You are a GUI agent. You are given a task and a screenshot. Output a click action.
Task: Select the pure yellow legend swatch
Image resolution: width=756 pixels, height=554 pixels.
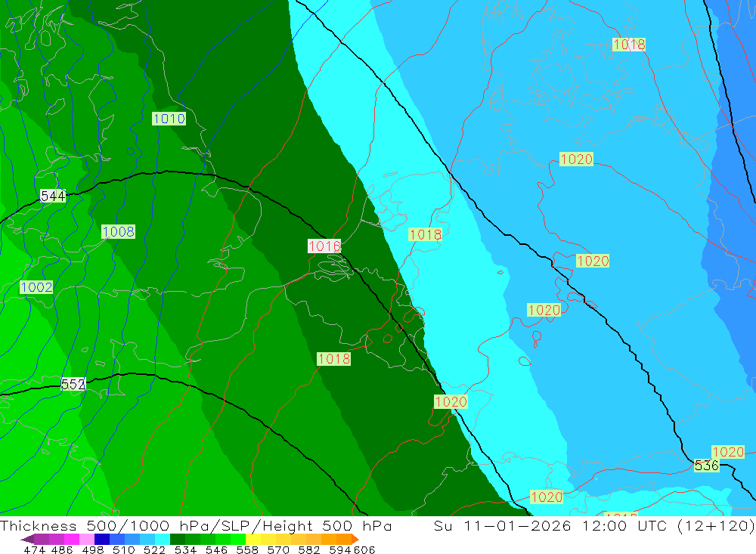pos(253,539)
